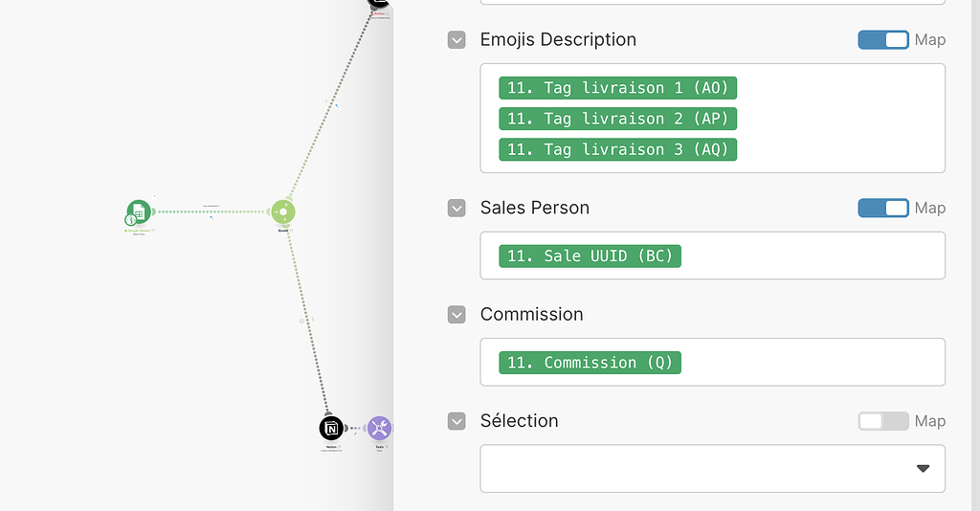980x511 pixels.
Task: Click the wrench icon between Notion and Tools
Action: pyautogui.click(x=355, y=434)
